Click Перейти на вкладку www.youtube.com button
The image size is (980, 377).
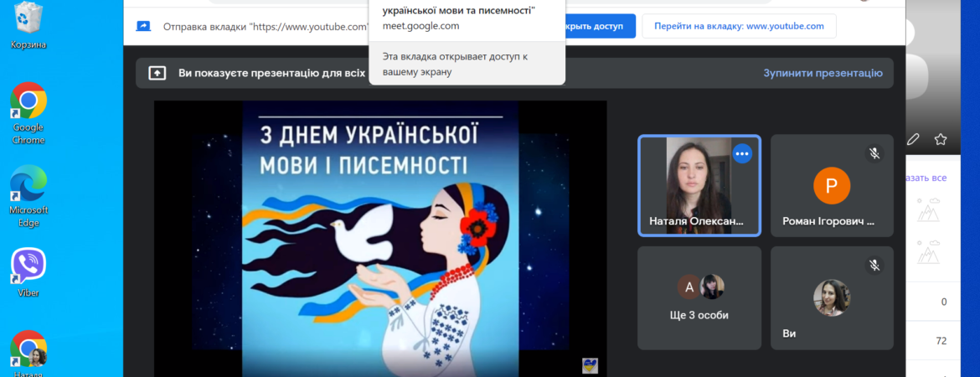pos(740,26)
